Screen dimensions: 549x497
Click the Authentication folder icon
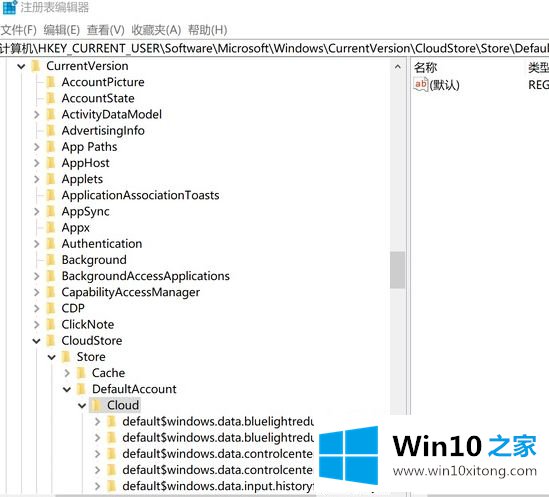pos(51,243)
